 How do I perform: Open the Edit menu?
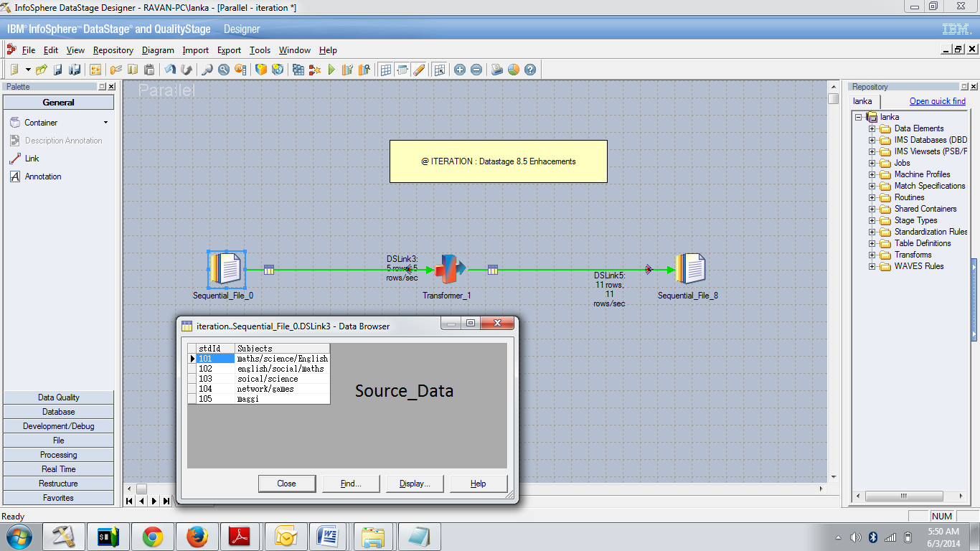pyautogui.click(x=51, y=50)
